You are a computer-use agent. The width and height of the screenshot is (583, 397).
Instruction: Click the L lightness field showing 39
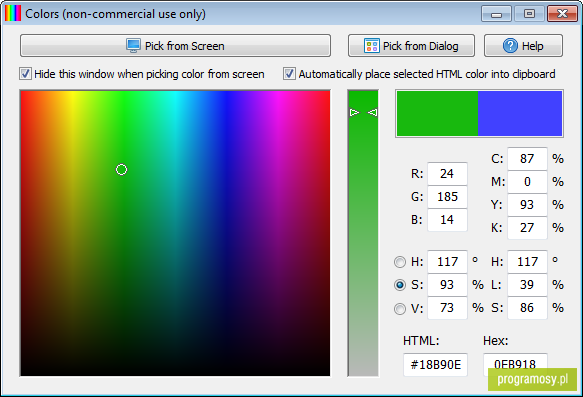pos(527,285)
